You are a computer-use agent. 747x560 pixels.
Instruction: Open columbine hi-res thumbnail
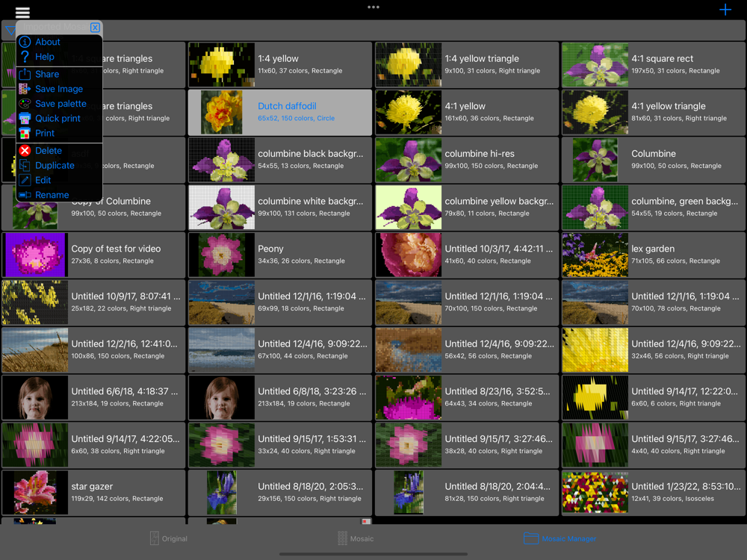(409, 160)
